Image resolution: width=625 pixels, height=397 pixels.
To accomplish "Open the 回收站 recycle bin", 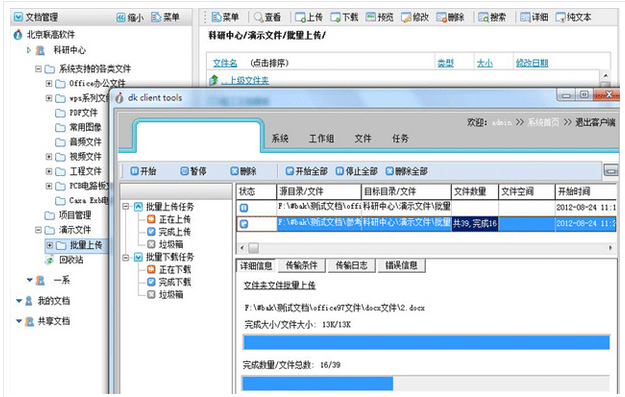I will (71, 260).
